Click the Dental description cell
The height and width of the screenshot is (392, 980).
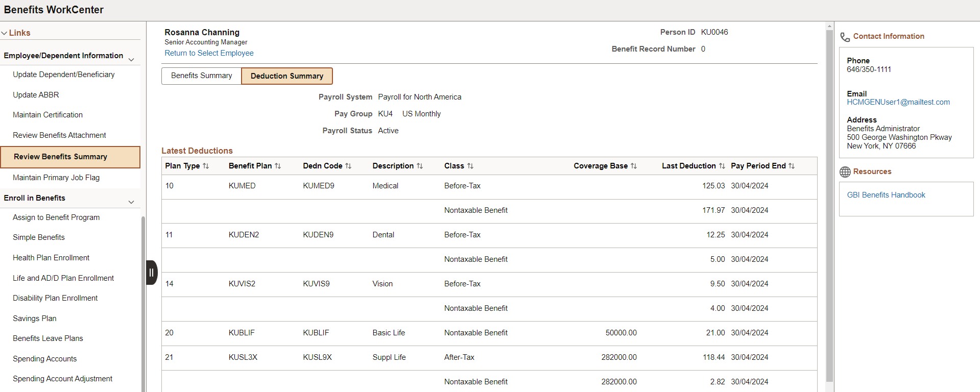384,235
